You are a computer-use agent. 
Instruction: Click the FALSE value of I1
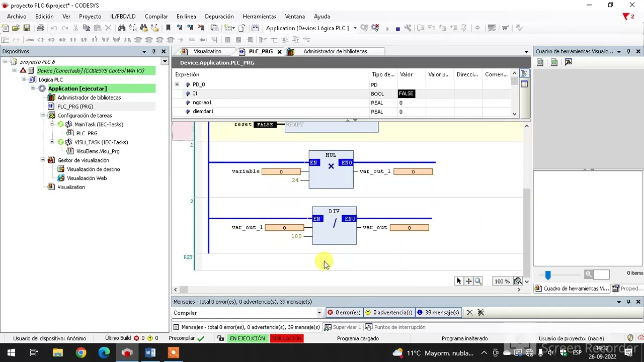pyautogui.click(x=406, y=94)
